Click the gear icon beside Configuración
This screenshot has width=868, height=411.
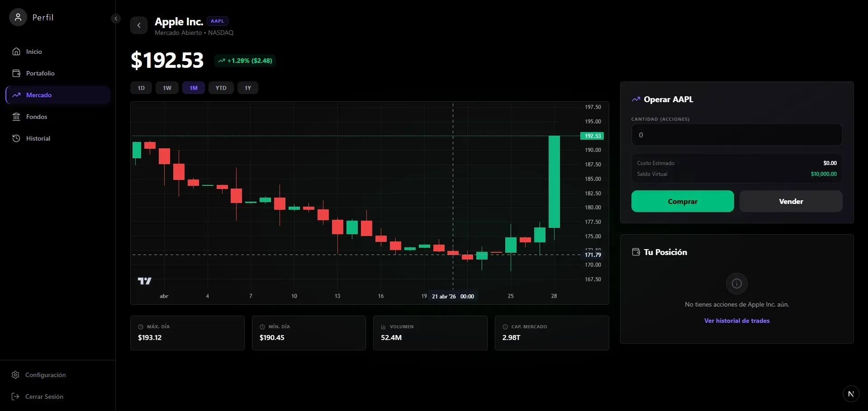(x=15, y=375)
